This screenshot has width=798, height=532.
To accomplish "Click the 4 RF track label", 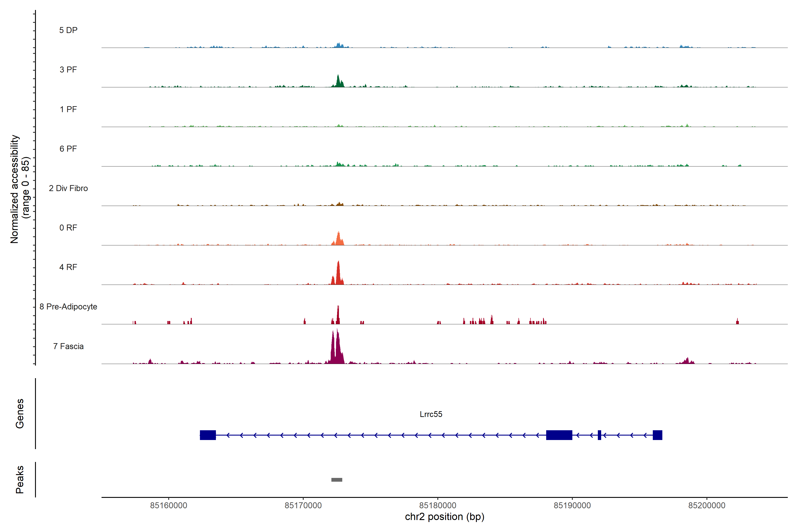I will pyautogui.click(x=68, y=267).
